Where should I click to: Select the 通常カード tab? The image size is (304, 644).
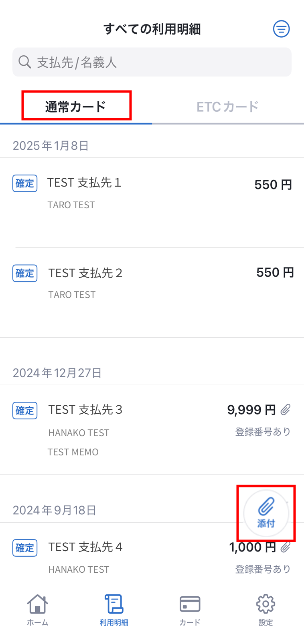click(x=76, y=107)
